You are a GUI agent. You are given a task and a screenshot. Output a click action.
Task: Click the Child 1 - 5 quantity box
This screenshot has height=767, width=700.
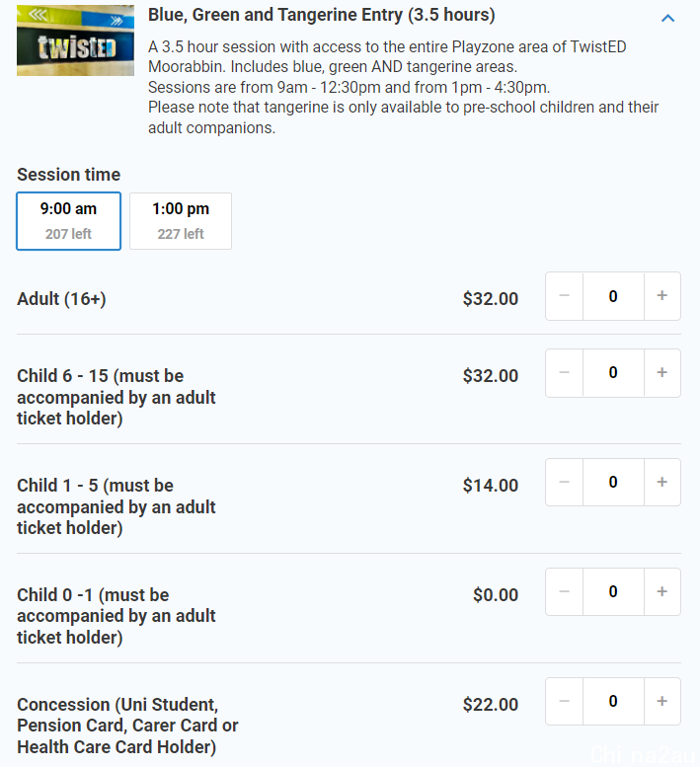(x=613, y=483)
